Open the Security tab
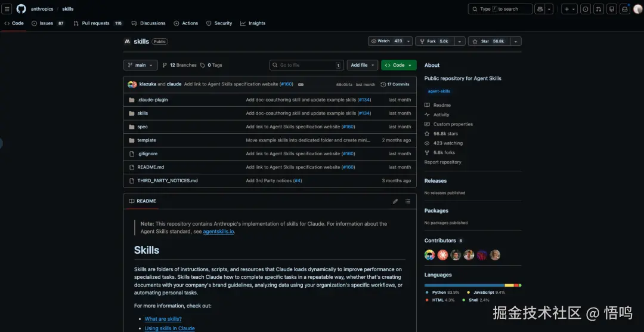Screen dimensions: 644x332 (x=219, y=23)
